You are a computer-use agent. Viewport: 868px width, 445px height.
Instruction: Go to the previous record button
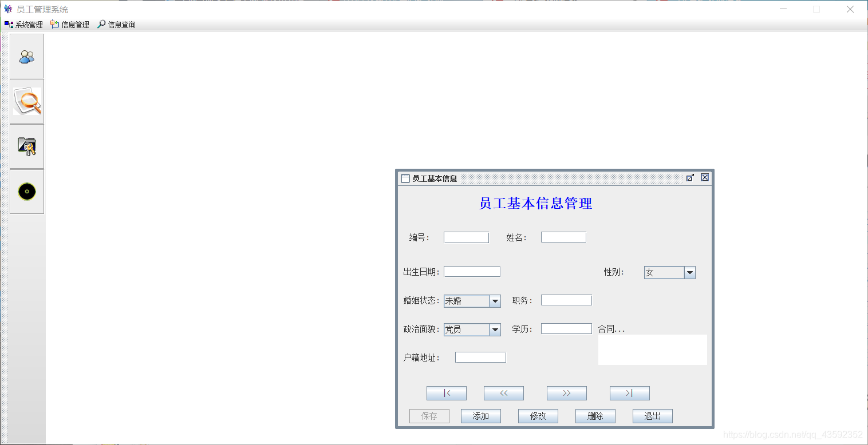click(504, 394)
